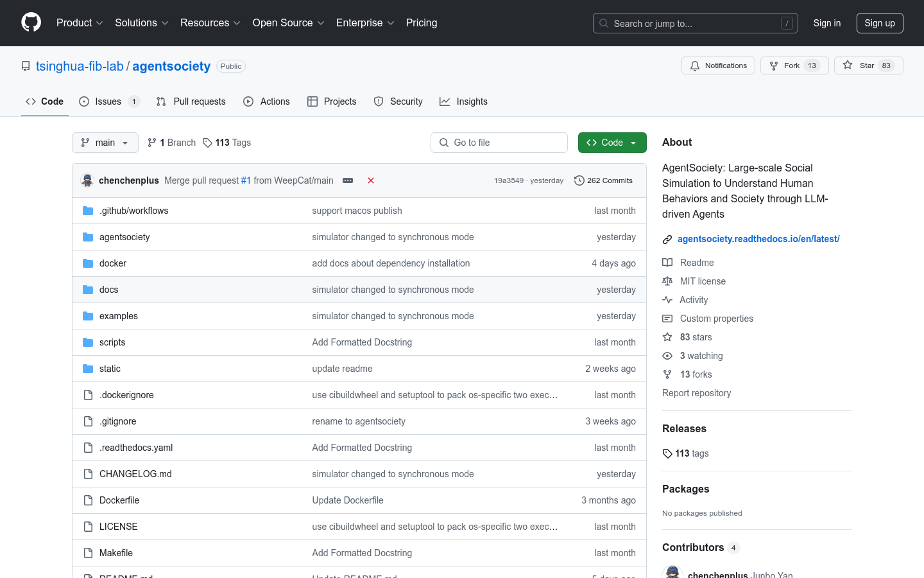Click the agentsociety folder icon
This screenshot has height=578, width=924.
click(88, 237)
